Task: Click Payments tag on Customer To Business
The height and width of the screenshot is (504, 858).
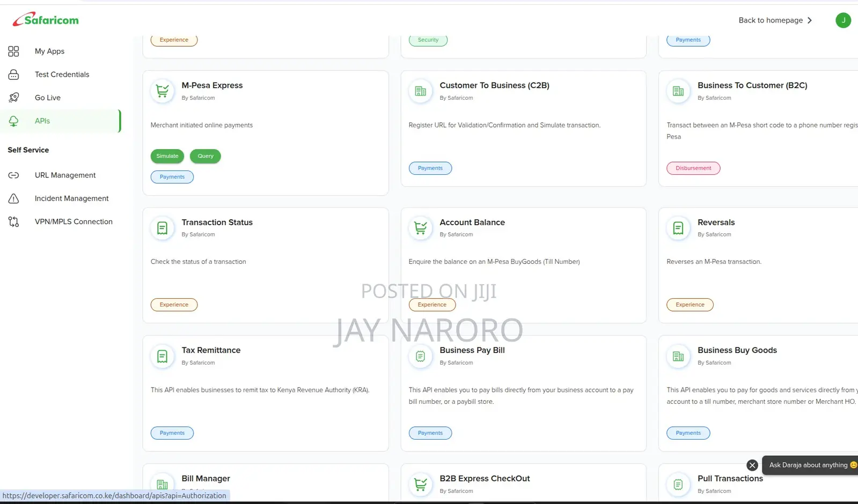Action: [x=430, y=168]
